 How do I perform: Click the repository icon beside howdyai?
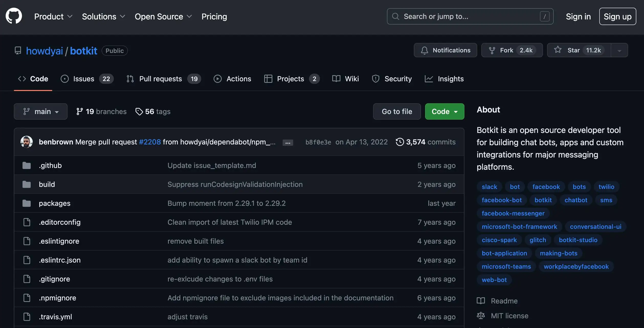[18, 51]
